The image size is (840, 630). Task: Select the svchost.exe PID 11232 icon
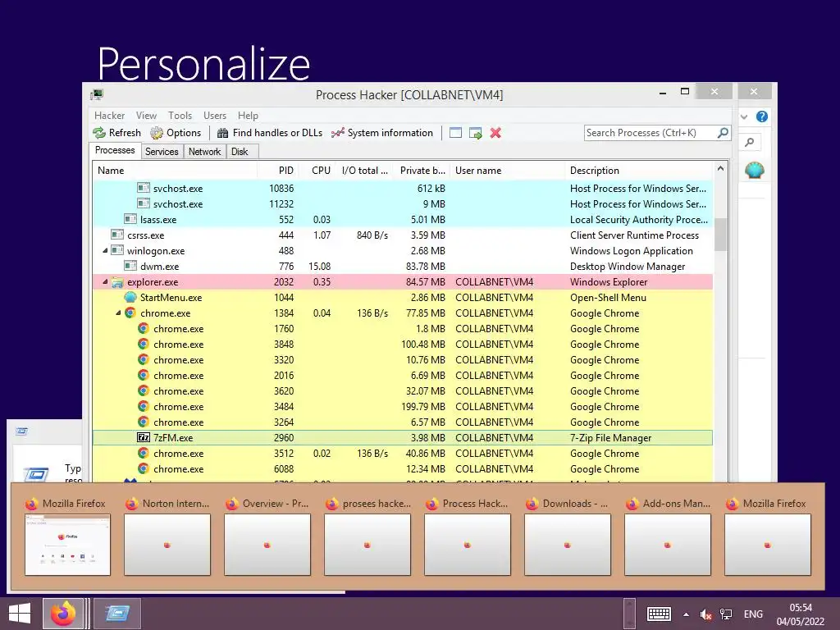pos(143,203)
